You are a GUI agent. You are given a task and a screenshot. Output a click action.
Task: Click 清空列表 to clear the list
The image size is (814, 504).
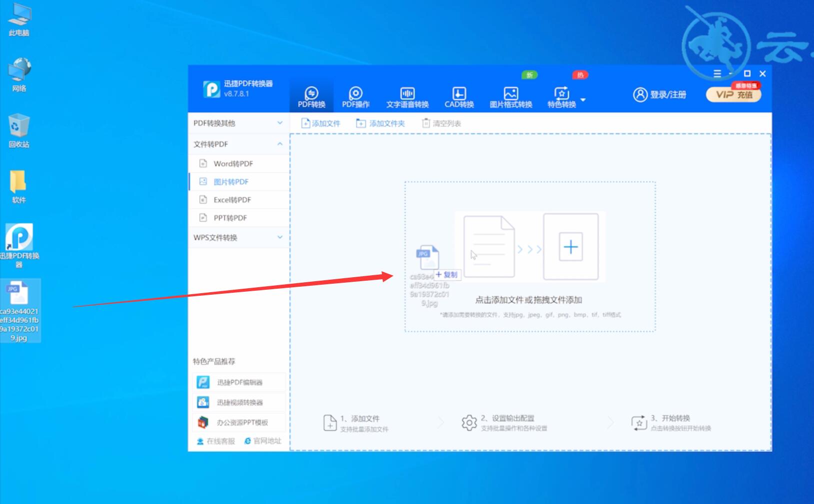pos(441,123)
